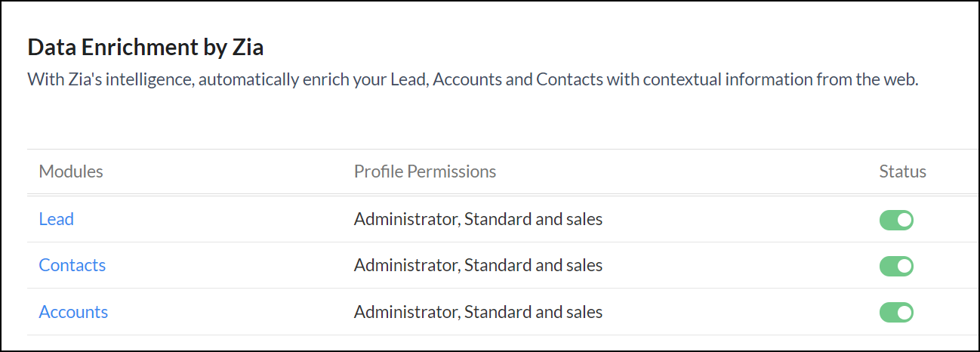
Task: Click the Modules column header
Action: 71,171
